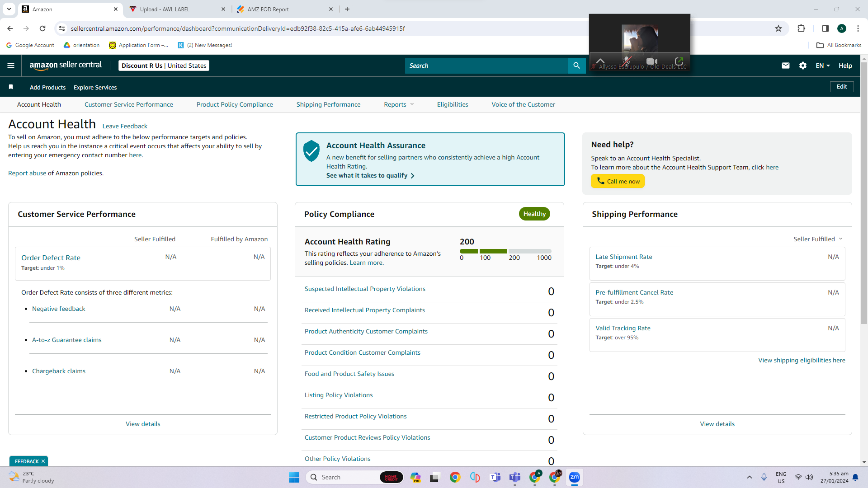Click the Windows taskbar search box

pos(355,477)
